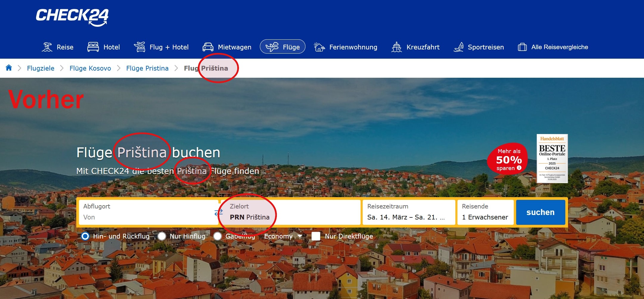The image size is (644, 299).
Task: Select the Nur Hinflug radio option
Action: click(162, 236)
